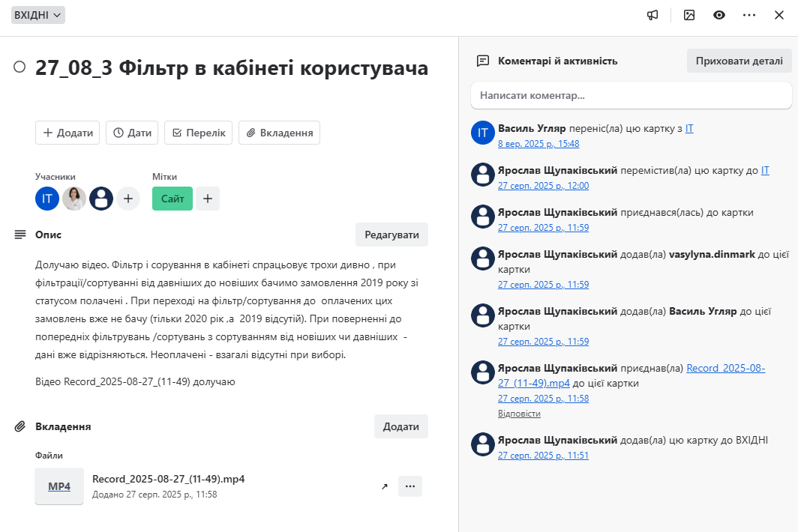Mark card complete using title circle
Screen dimensions: 798x532
(19, 67)
